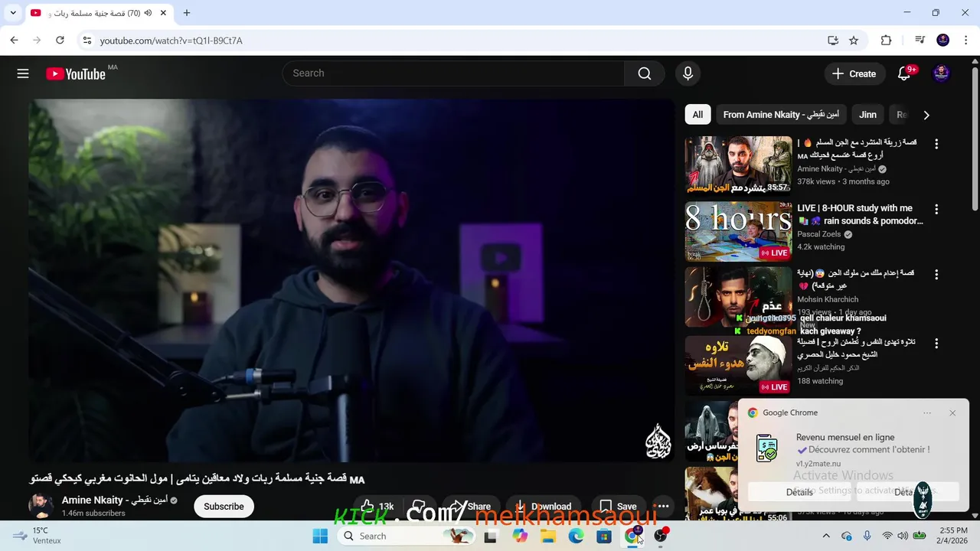Click the address bar URL
This screenshot has height=551, width=980.
[x=171, y=41]
